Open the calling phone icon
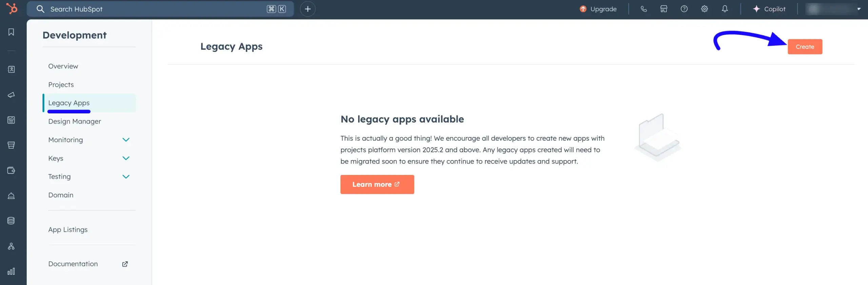 click(x=644, y=9)
